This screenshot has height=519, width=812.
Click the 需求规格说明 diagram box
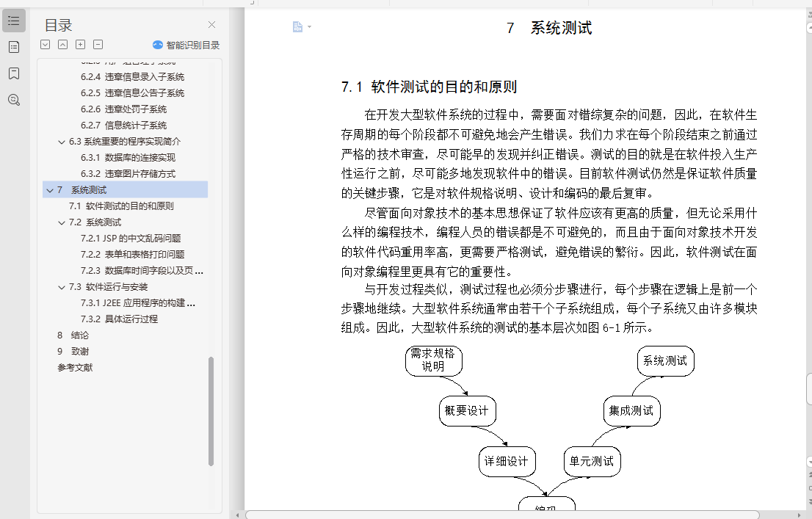pos(433,360)
